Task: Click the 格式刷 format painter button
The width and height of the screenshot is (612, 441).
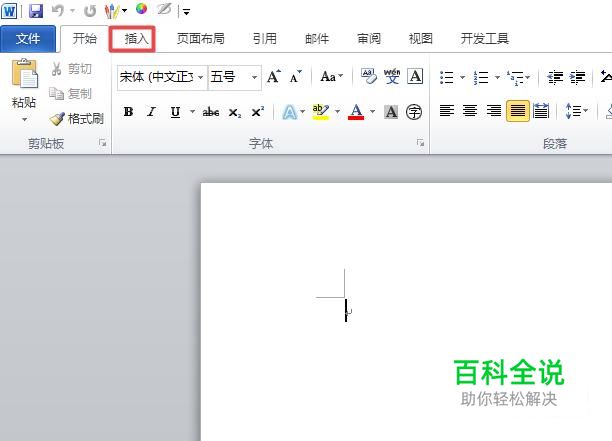Action: pos(76,118)
